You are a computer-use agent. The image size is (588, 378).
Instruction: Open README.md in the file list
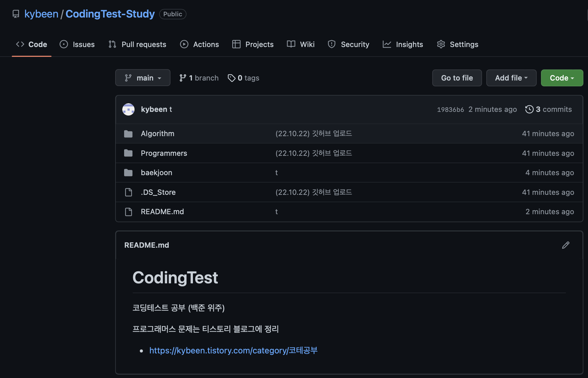point(162,212)
